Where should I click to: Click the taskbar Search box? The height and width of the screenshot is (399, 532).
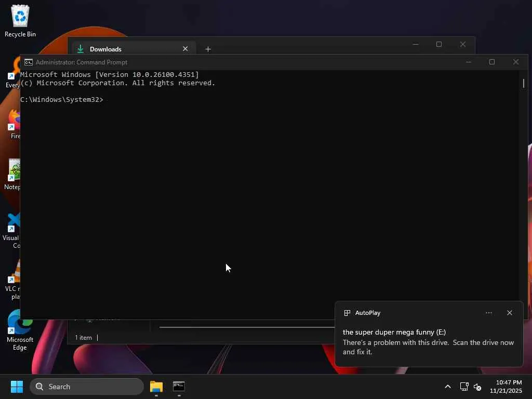[87, 387]
